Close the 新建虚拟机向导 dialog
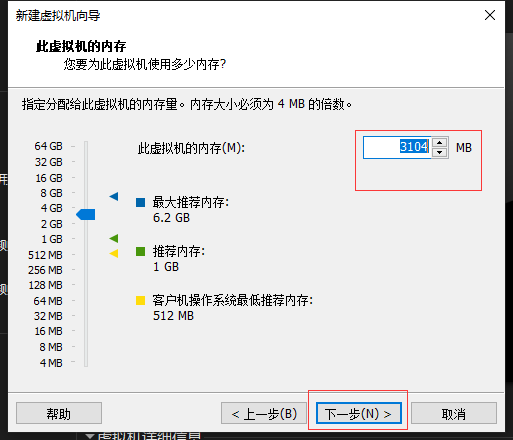Image resolution: width=513 pixels, height=440 pixels. 490,15
